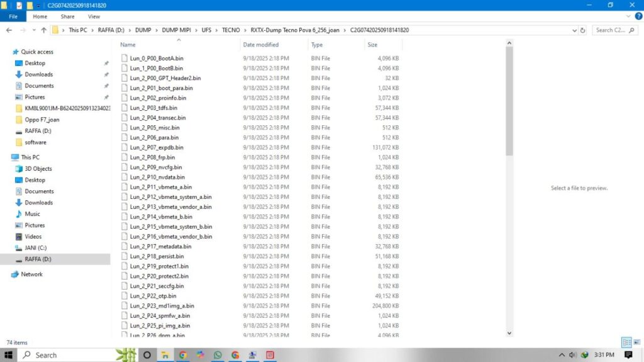This screenshot has width=644, height=362.
Task: Expand the ribbon with the chevron arrow
Action: point(628,16)
